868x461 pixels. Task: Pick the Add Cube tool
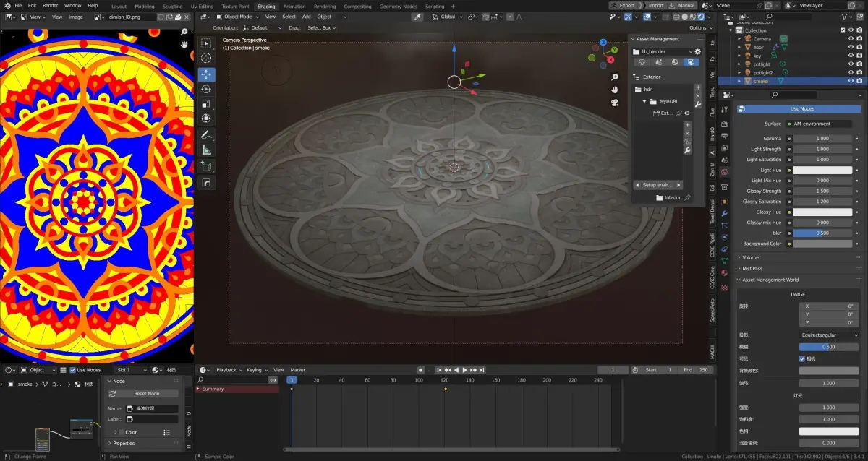(206, 166)
